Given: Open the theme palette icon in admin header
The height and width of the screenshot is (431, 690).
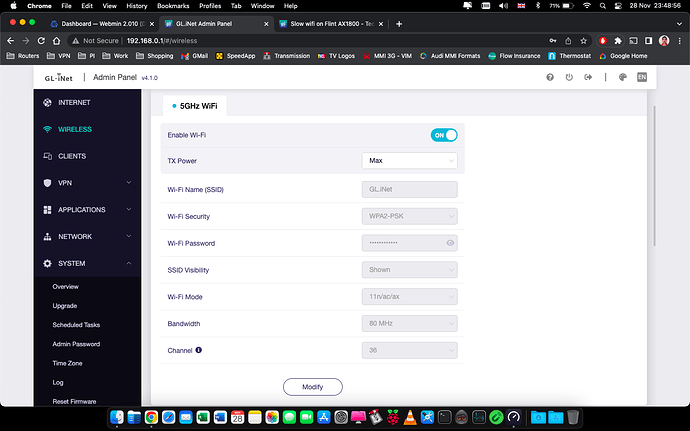Looking at the screenshot, I should (x=622, y=77).
